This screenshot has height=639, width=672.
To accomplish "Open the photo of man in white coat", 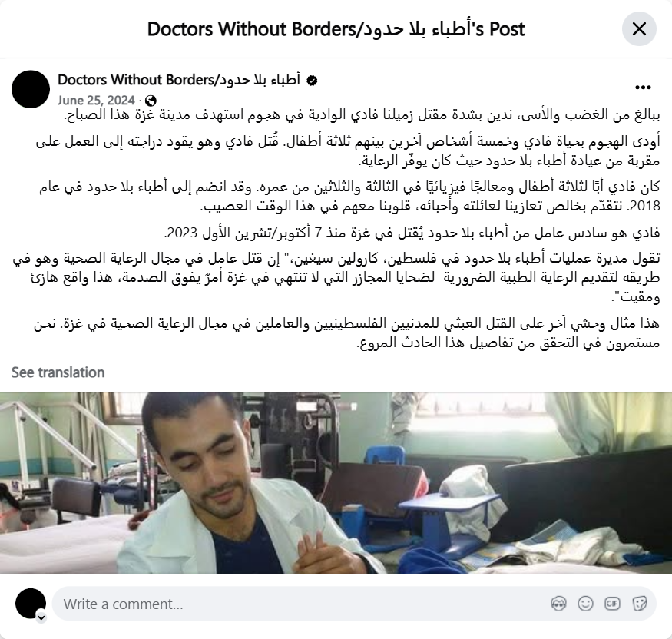I will point(336,483).
